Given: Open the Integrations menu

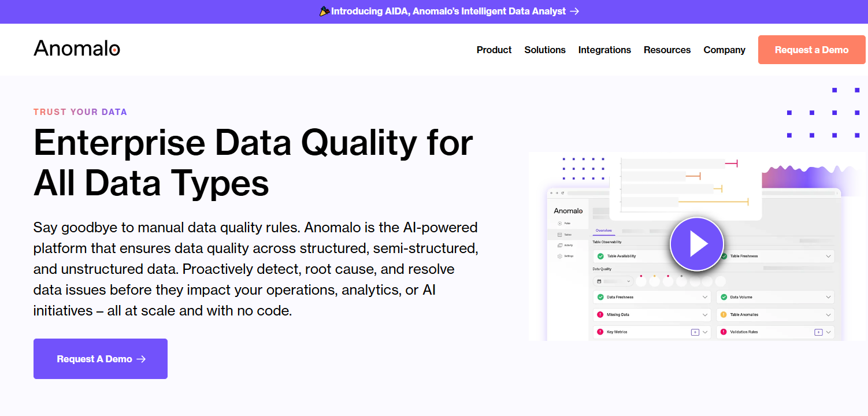Looking at the screenshot, I should (604, 50).
